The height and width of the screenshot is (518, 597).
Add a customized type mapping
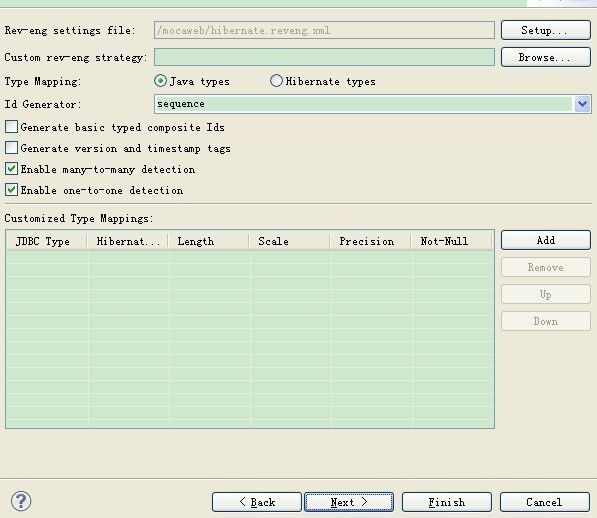click(x=546, y=240)
